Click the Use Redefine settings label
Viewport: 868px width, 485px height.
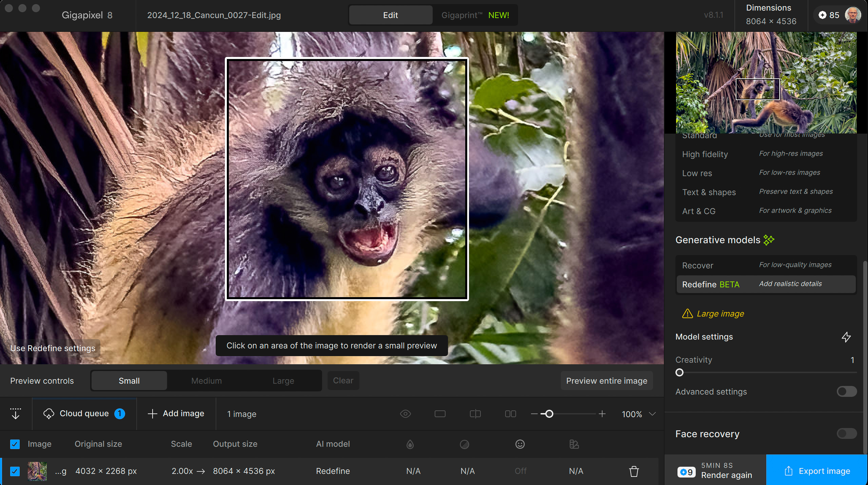pos(53,348)
